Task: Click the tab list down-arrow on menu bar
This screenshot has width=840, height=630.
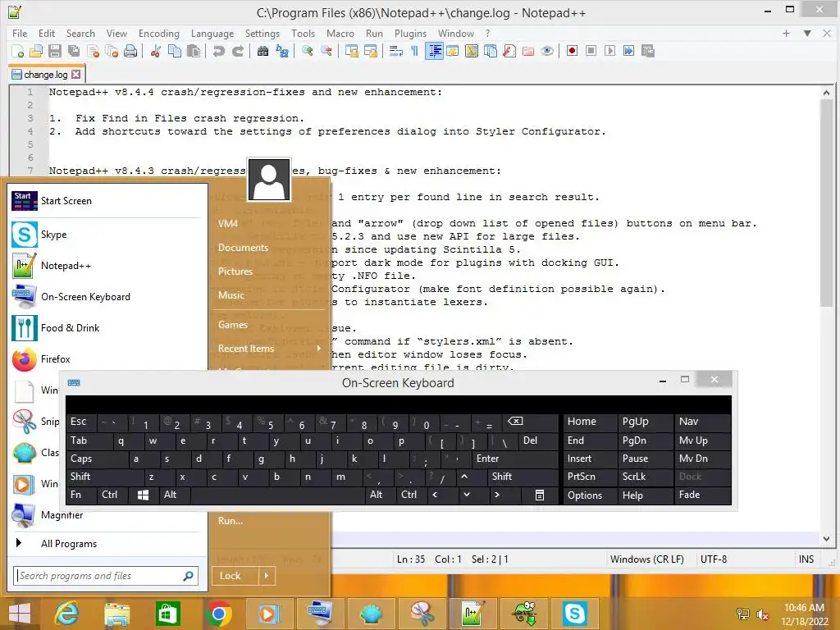Action: point(807,33)
